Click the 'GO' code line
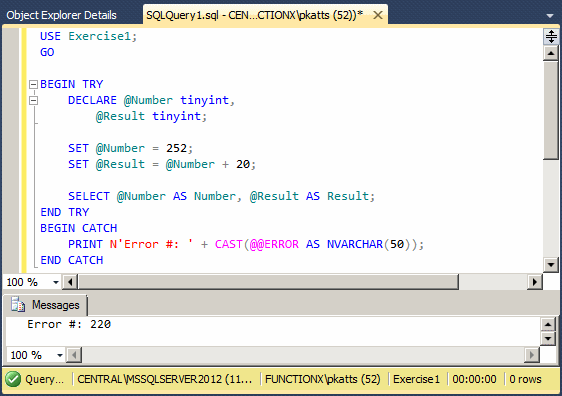This screenshot has height=396, width=562. pyautogui.click(x=47, y=52)
